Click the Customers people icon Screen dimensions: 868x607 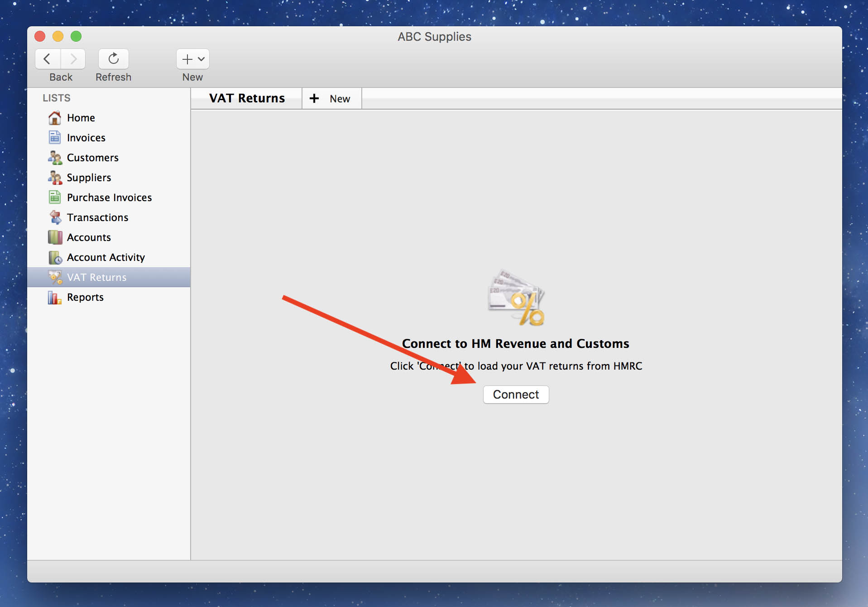[55, 158]
